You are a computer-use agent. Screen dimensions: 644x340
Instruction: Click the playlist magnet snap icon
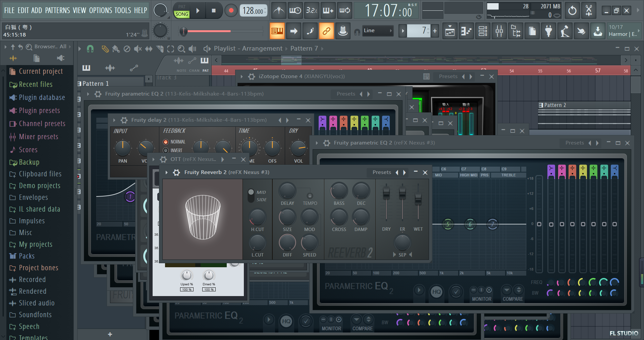[x=90, y=49]
